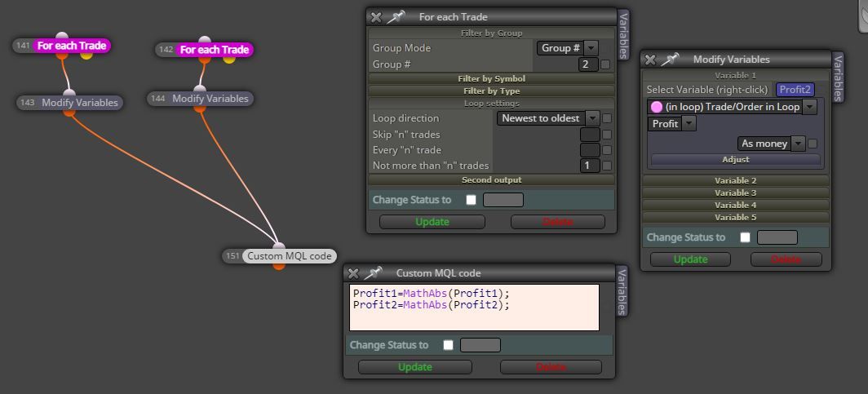Expand the Second output section
The width and height of the screenshot is (868, 394).
[x=492, y=179]
